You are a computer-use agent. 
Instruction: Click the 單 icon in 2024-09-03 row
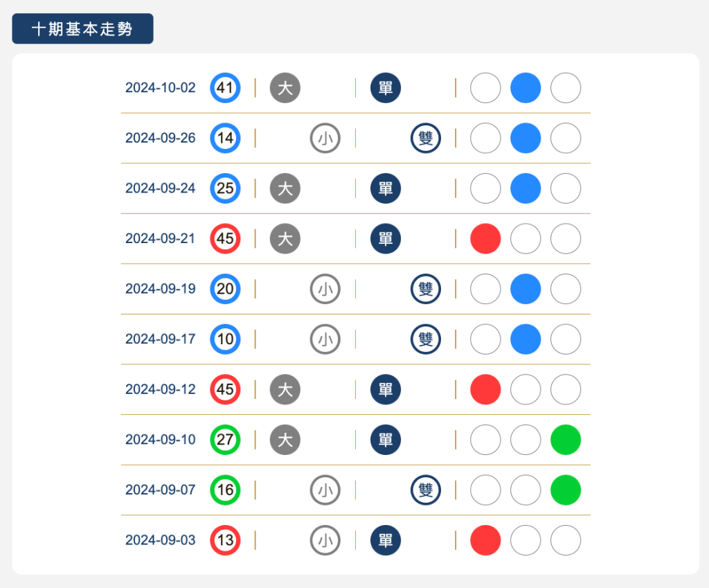click(x=386, y=540)
